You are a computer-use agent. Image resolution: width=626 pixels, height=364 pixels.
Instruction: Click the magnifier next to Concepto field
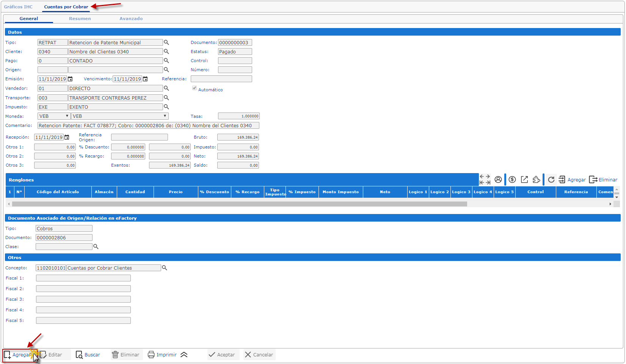pyautogui.click(x=165, y=268)
